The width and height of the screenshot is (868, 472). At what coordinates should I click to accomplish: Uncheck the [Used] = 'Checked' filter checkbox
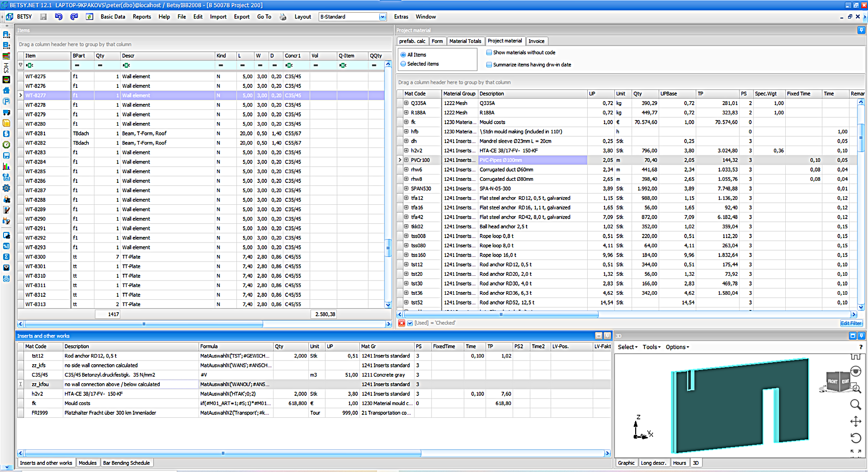coord(410,323)
